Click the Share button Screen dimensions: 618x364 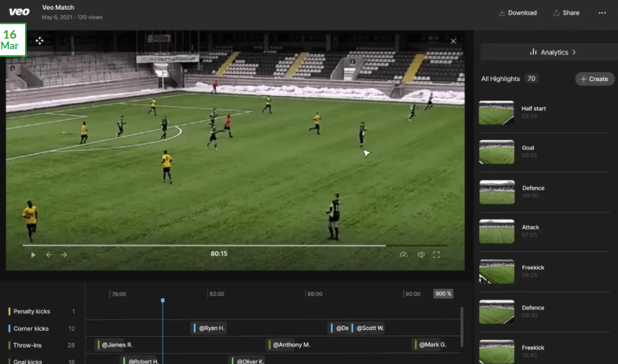click(x=566, y=13)
